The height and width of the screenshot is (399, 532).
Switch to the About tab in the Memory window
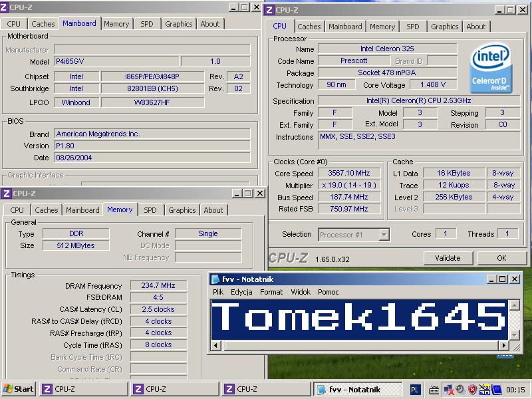[213, 210]
